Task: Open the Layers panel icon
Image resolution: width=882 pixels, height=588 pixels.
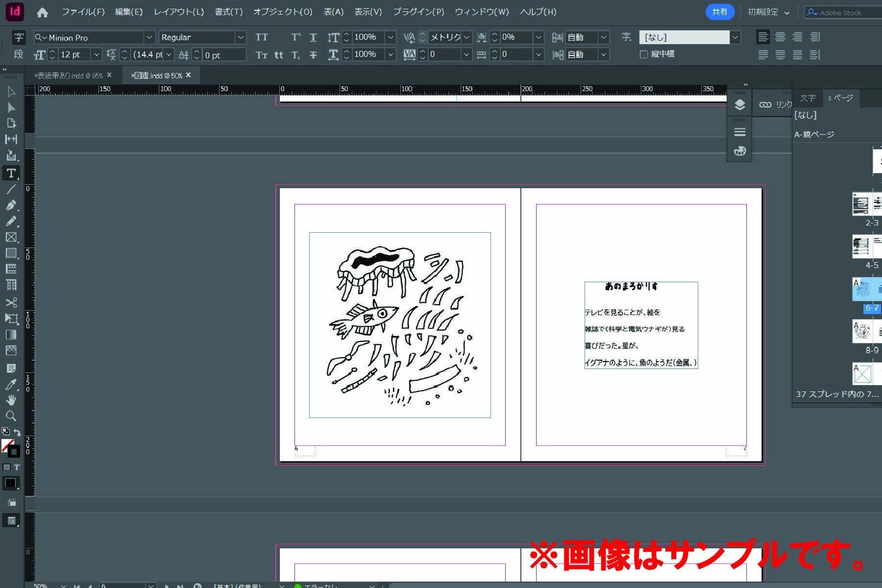Action: point(739,105)
